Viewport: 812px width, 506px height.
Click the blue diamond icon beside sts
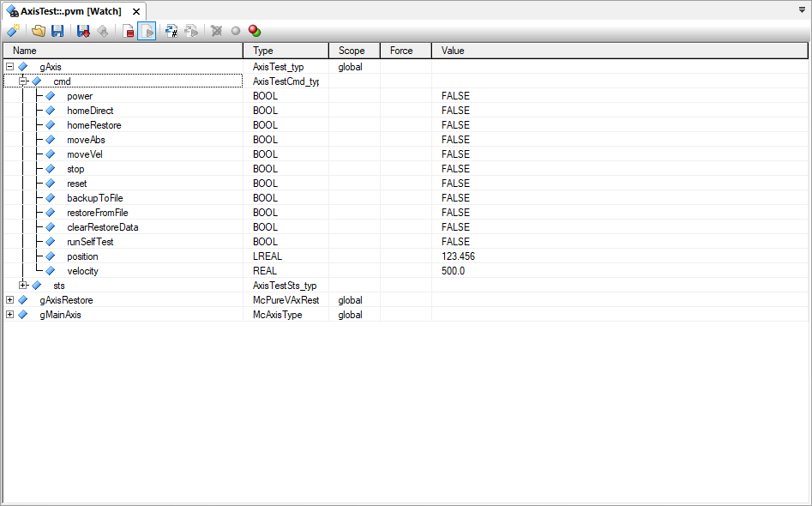click(x=36, y=286)
